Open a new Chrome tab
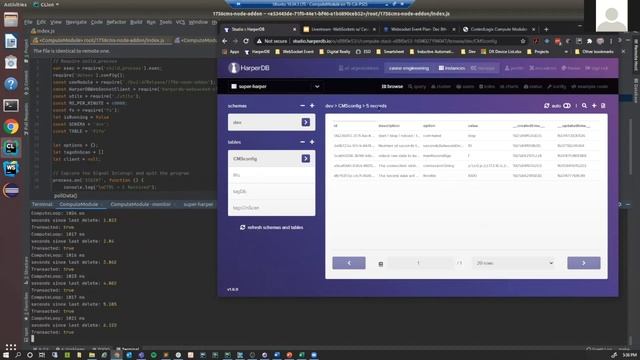The height and width of the screenshot is (360, 640). [x=546, y=29]
